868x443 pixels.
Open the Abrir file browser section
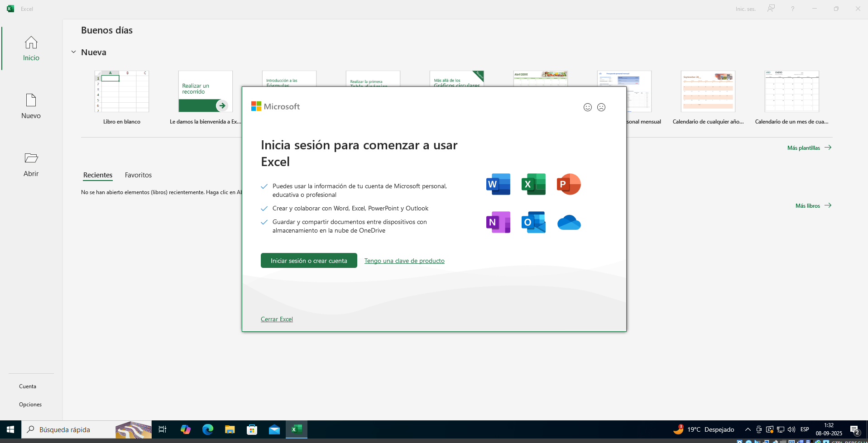coord(31,164)
